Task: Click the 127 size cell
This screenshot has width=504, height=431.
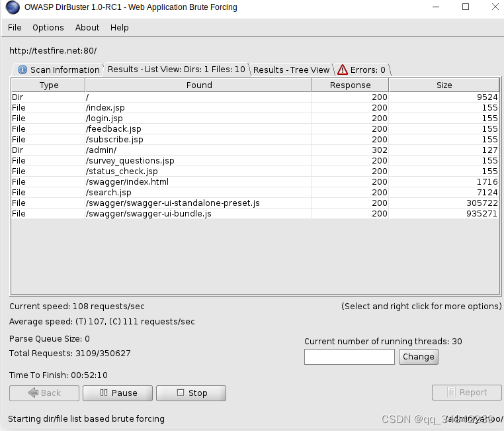Action: click(444, 150)
